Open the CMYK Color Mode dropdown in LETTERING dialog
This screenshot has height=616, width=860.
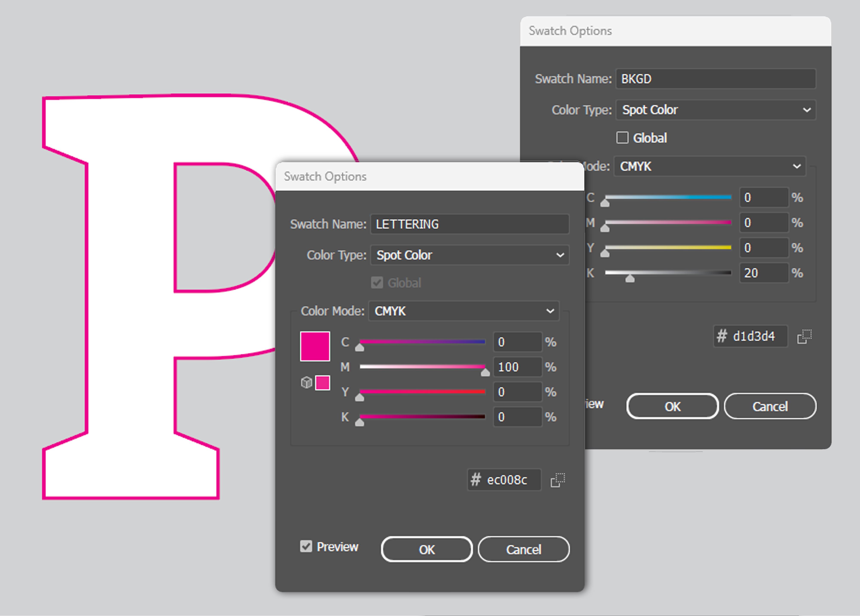[x=463, y=311]
